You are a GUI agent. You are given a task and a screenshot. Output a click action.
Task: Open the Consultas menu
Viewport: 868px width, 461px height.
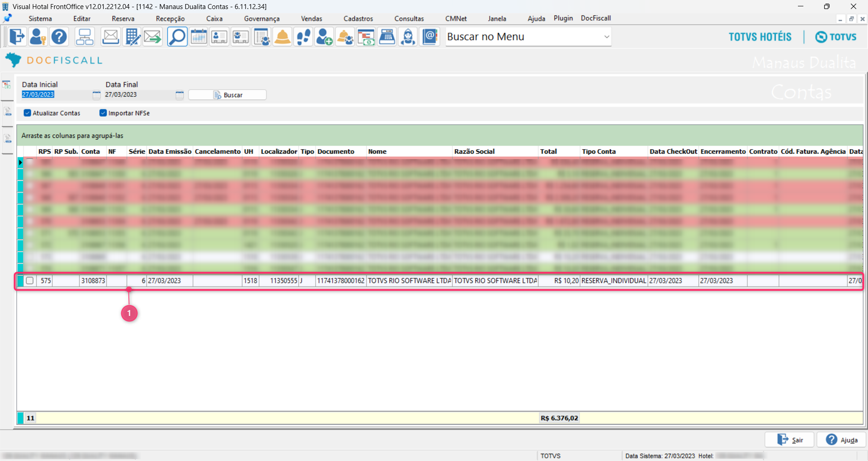409,19
